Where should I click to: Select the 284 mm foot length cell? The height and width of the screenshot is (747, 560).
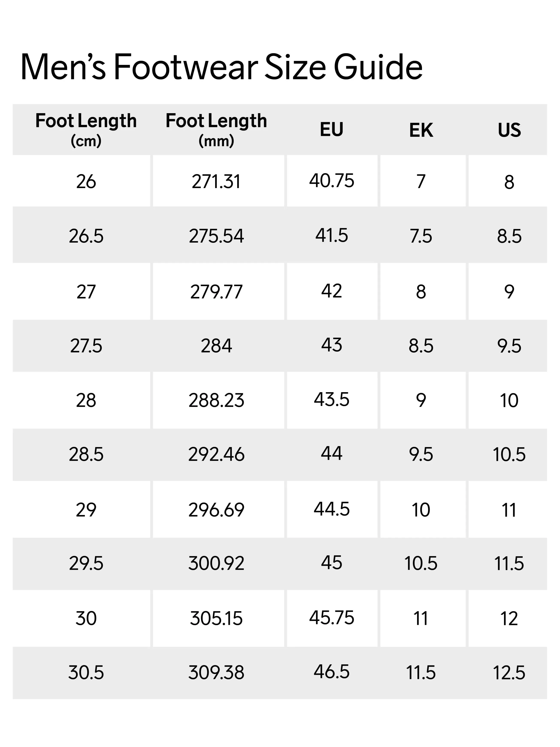point(216,346)
